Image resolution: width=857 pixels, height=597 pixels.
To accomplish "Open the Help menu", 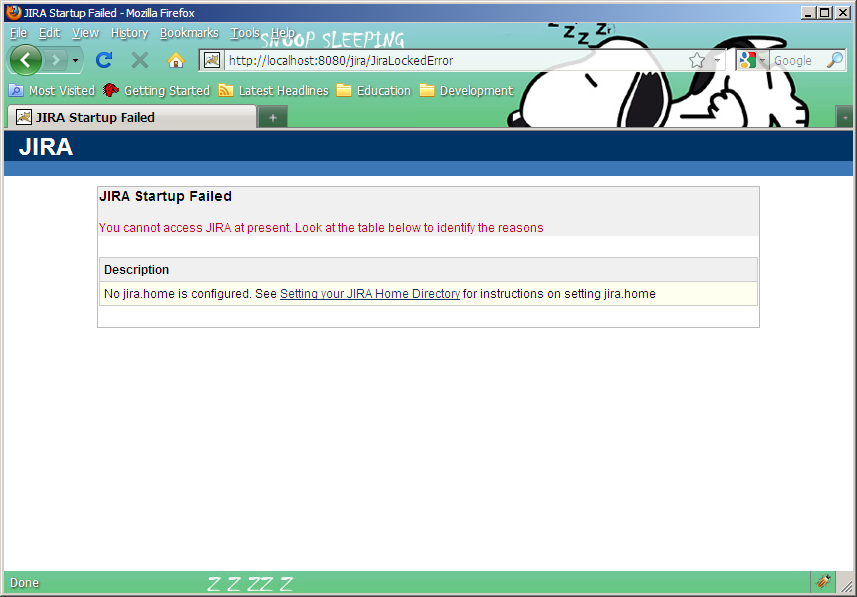I will coord(283,33).
